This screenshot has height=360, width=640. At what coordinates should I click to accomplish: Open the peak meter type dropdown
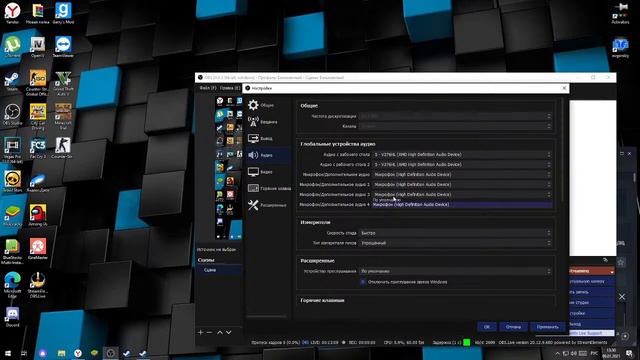[x=455, y=243]
